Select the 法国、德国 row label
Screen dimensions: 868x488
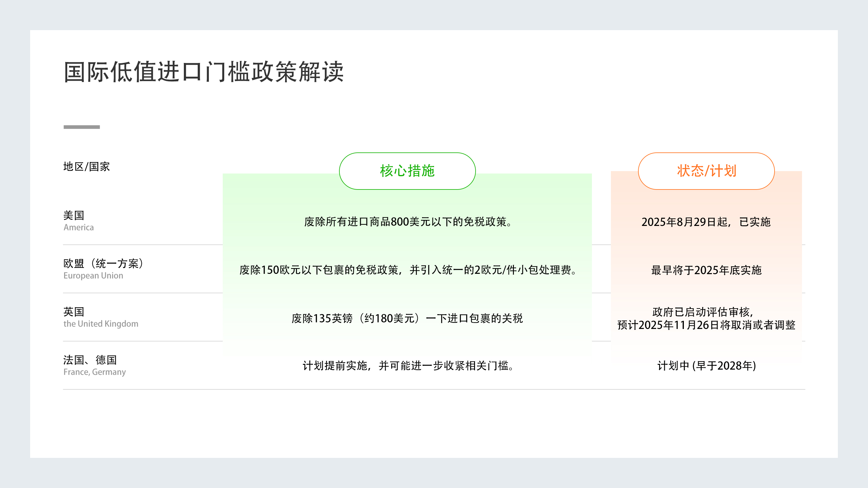point(90,360)
